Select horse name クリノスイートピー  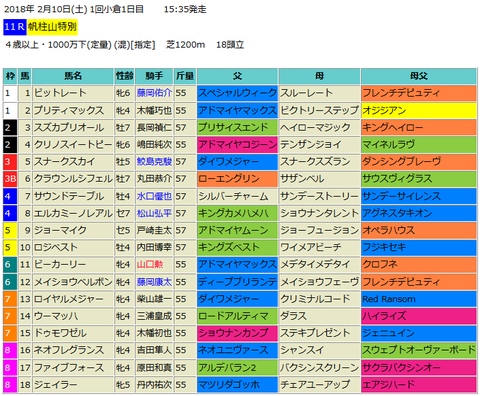(x=73, y=145)
